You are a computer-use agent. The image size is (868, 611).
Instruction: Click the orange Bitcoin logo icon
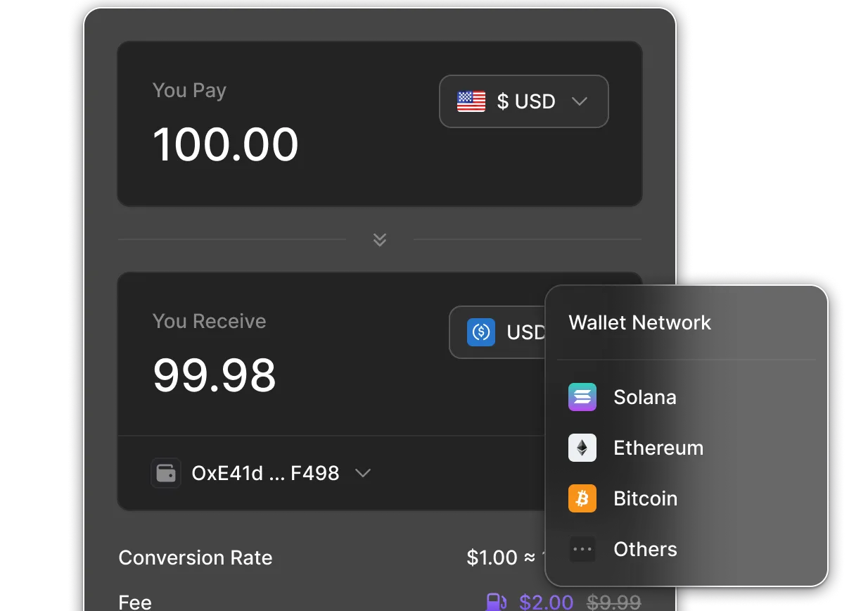pos(582,498)
